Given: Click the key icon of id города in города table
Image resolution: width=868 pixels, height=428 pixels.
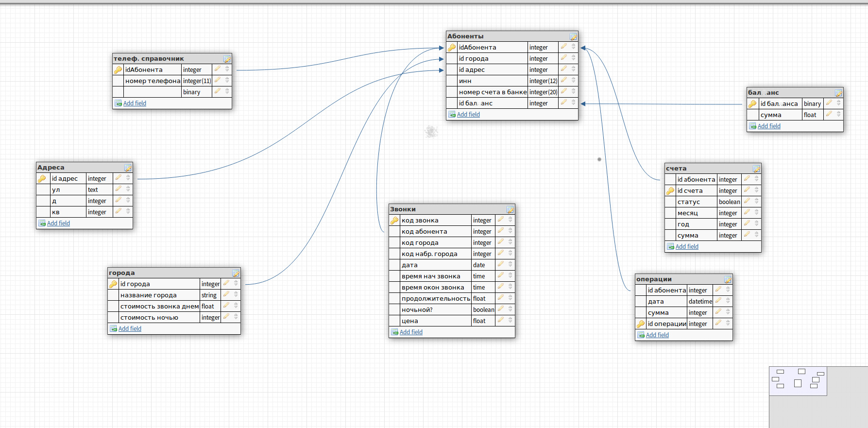Looking at the screenshot, I should [x=113, y=284].
